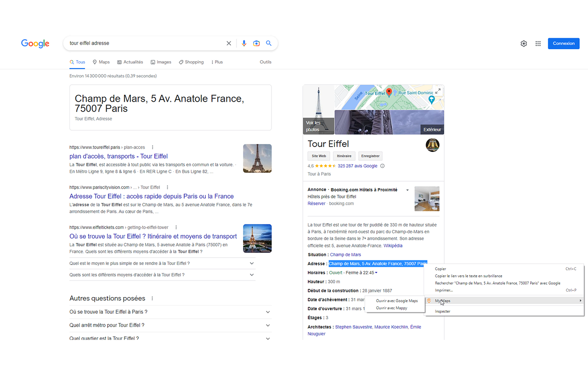
Task: Open Google Lens image search icon
Action: 256,43
